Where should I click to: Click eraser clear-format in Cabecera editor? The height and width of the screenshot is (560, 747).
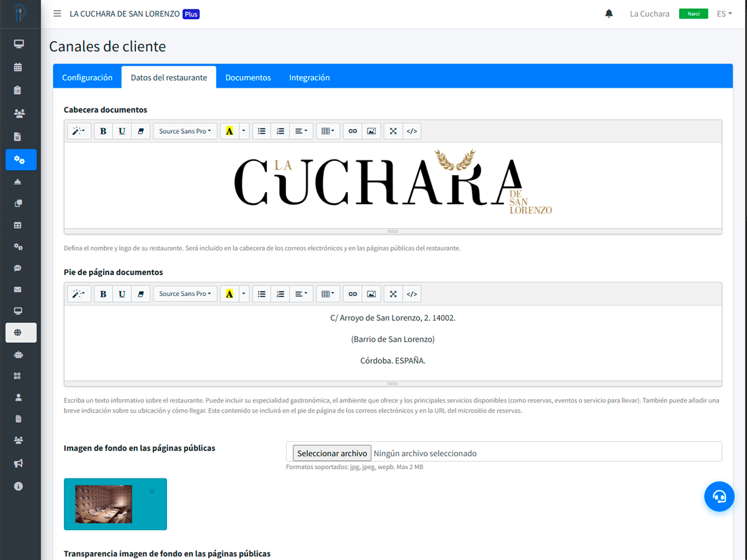(141, 131)
